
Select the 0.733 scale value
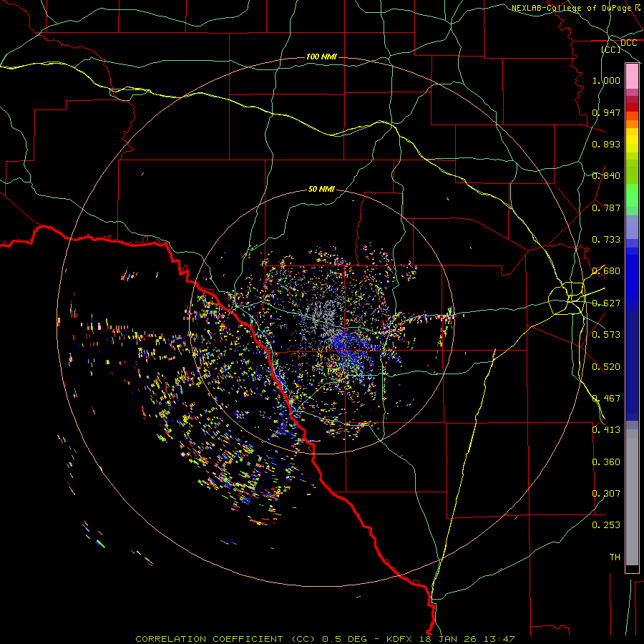(x=606, y=240)
